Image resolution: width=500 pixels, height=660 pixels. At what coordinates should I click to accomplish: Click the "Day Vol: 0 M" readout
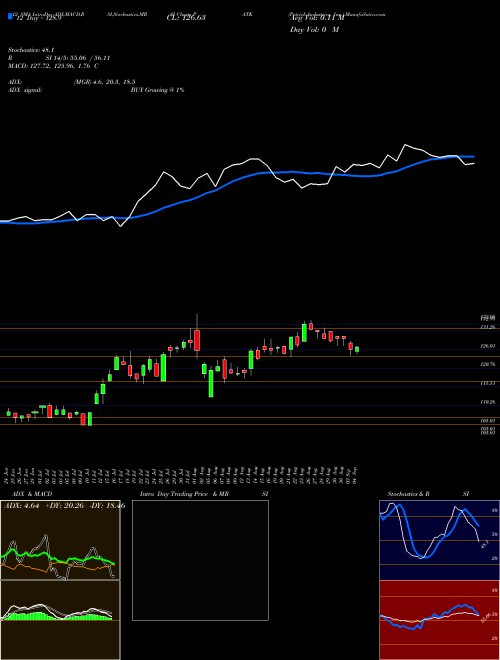pyautogui.click(x=314, y=30)
